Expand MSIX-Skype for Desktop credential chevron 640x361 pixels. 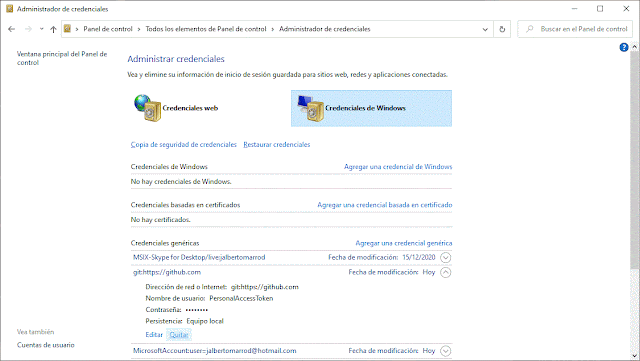pos(446,258)
